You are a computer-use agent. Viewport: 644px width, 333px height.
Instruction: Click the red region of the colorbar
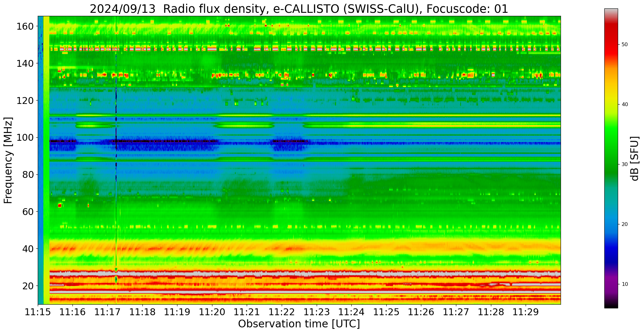tap(611, 41)
